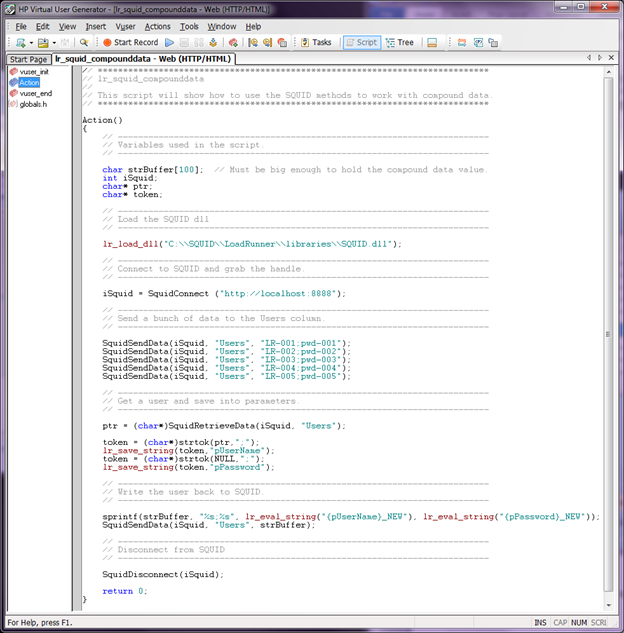Toggle the Output window icon
624x633 pixels.
(432, 42)
